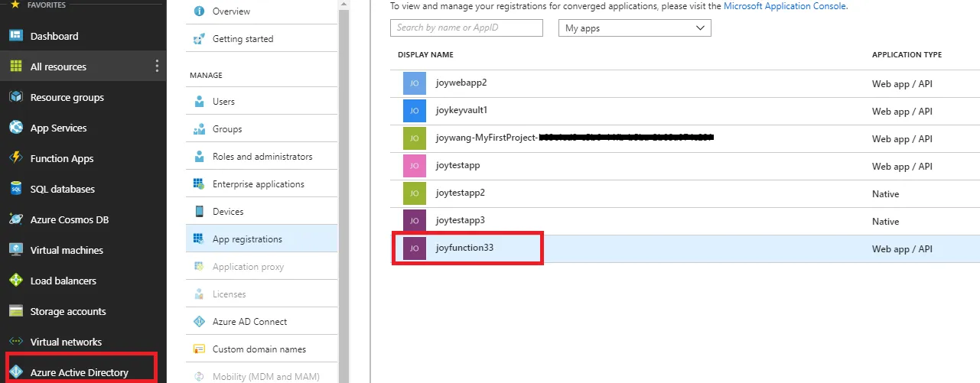The width and height of the screenshot is (980, 383).
Task: Open Users in the Manage section
Action: click(262, 102)
